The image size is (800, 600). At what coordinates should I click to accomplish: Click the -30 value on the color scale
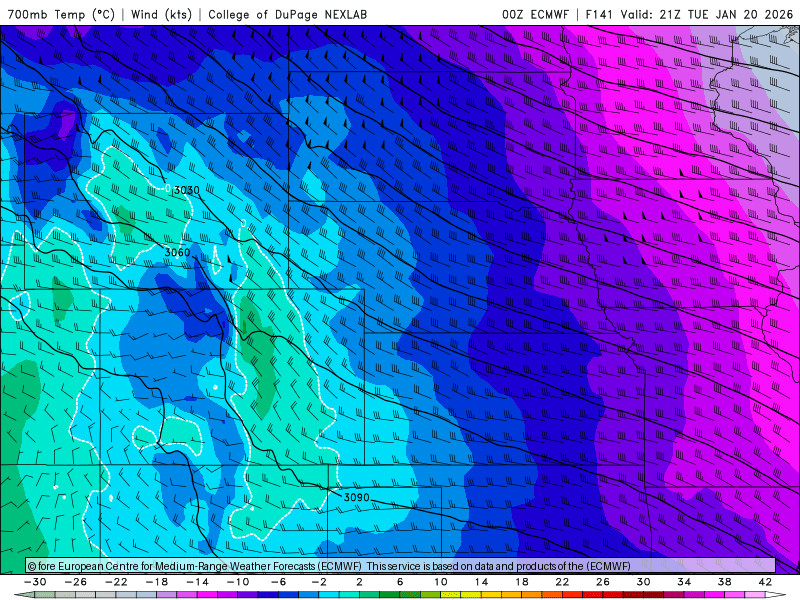pos(35,582)
